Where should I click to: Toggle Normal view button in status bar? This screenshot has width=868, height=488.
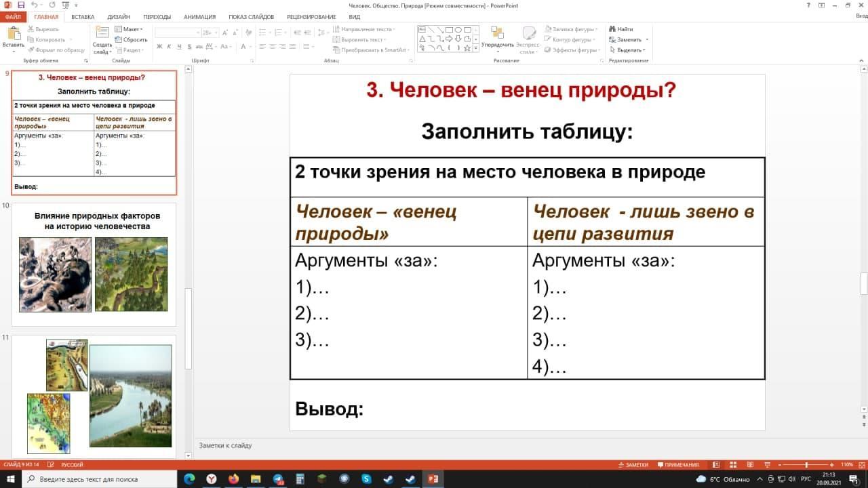[x=715, y=465]
